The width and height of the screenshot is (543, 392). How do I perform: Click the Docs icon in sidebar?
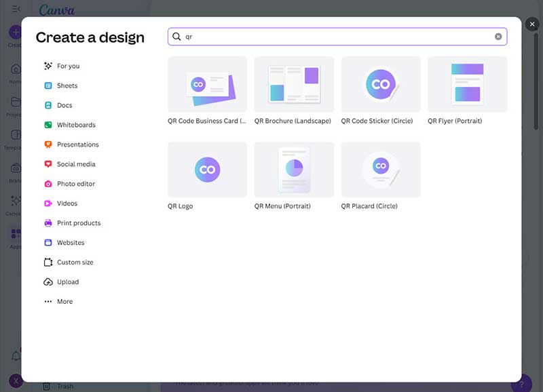tap(48, 105)
